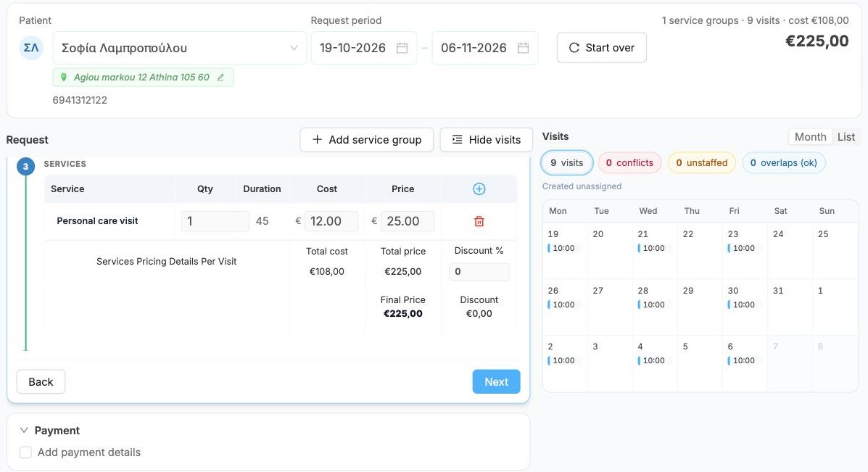Switch visits view to List

coord(846,137)
